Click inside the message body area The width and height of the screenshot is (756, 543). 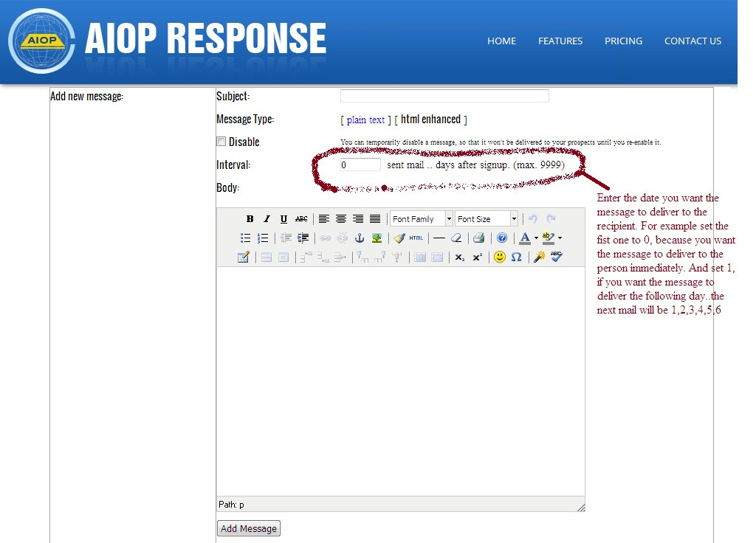point(401,381)
